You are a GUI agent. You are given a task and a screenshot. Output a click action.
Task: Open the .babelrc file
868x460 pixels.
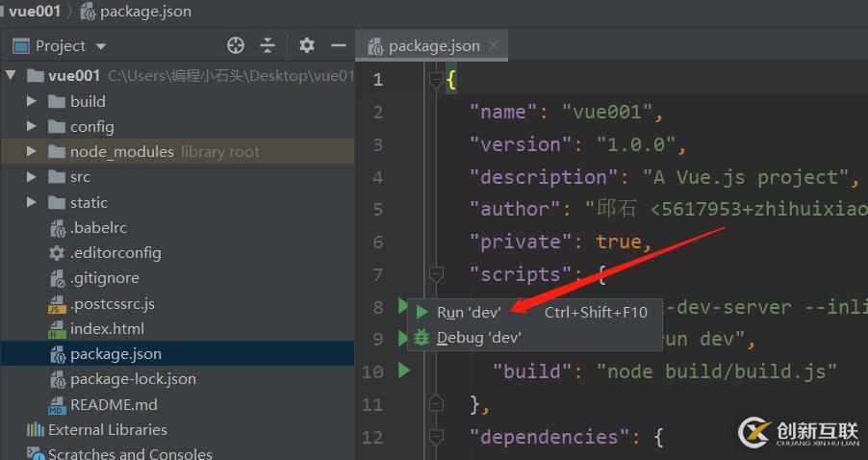pos(98,228)
